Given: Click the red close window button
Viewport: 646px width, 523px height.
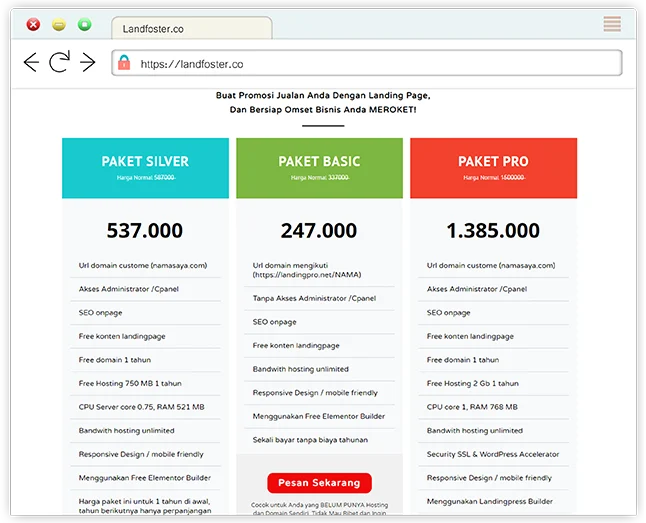Looking at the screenshot, I should 33,24.
